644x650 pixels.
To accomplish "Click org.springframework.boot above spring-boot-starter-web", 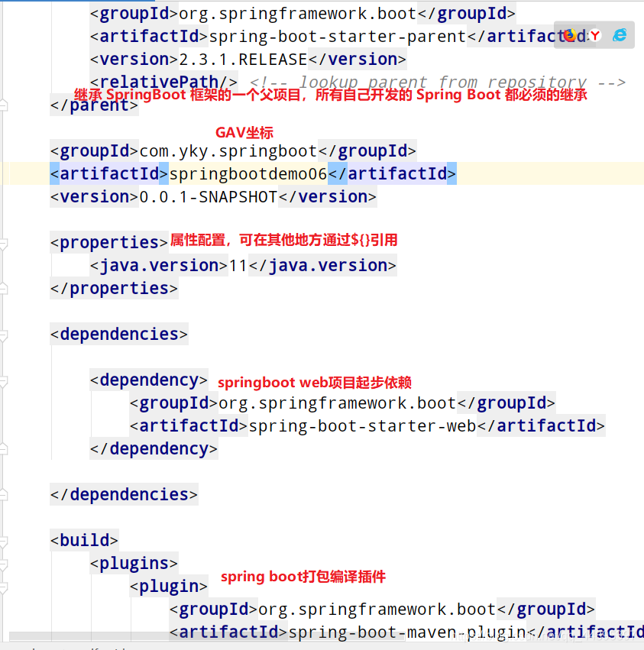I will pos(338,403).
